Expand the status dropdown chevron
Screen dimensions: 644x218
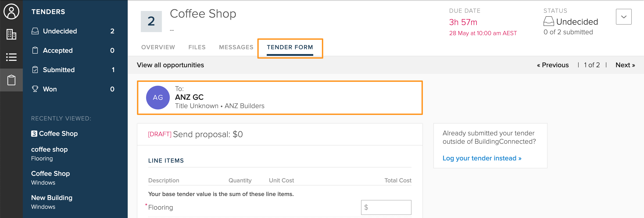[x=624, y=17]
